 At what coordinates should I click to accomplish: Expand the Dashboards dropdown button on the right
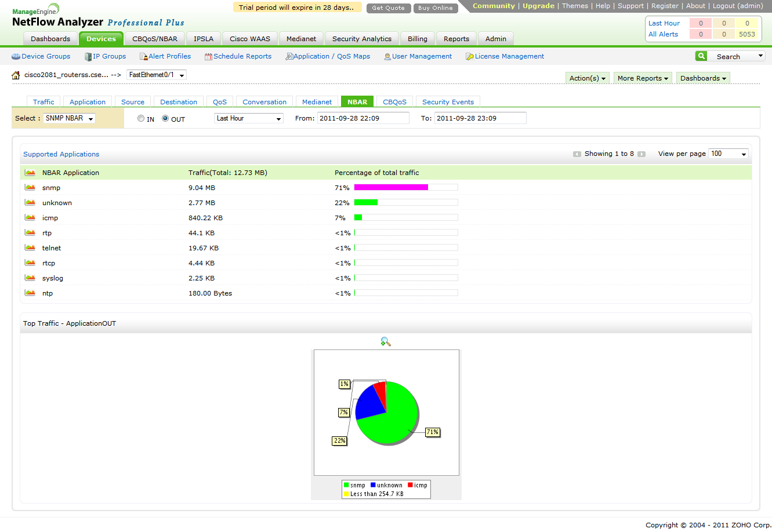point(703,78)
